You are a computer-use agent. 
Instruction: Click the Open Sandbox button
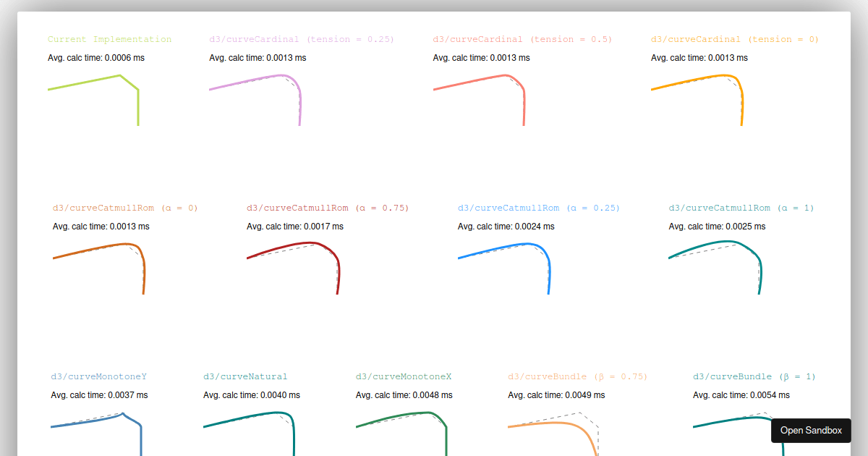tap(811, 430)
